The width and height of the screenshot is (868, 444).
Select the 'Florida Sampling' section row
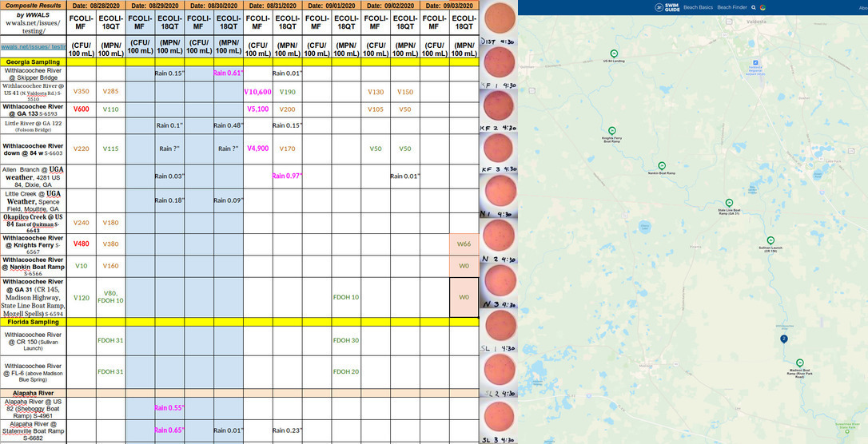coord(239,322)
